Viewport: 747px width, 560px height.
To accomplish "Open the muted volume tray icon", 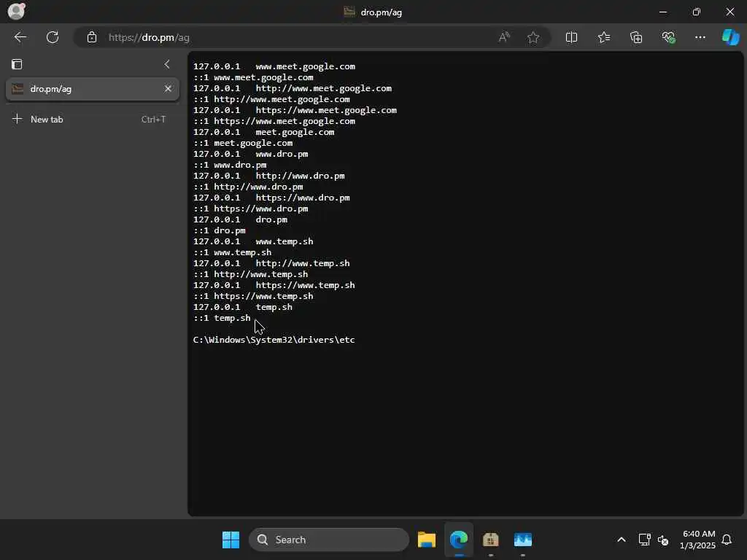I will point(662,540).
